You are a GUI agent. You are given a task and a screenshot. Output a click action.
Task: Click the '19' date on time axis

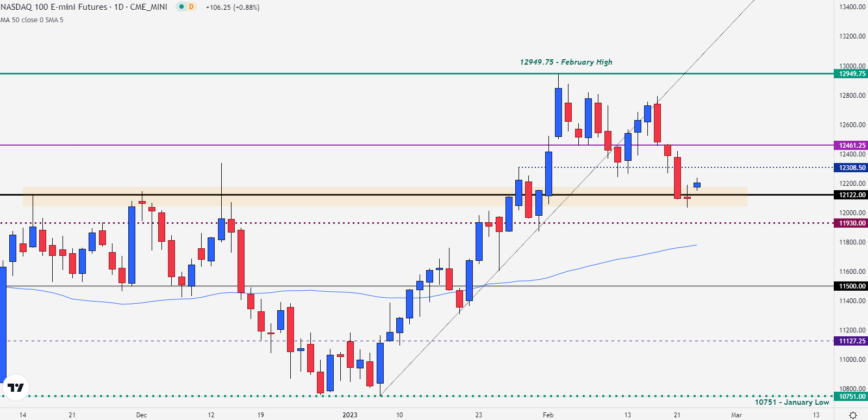click(x=261, y=415)
